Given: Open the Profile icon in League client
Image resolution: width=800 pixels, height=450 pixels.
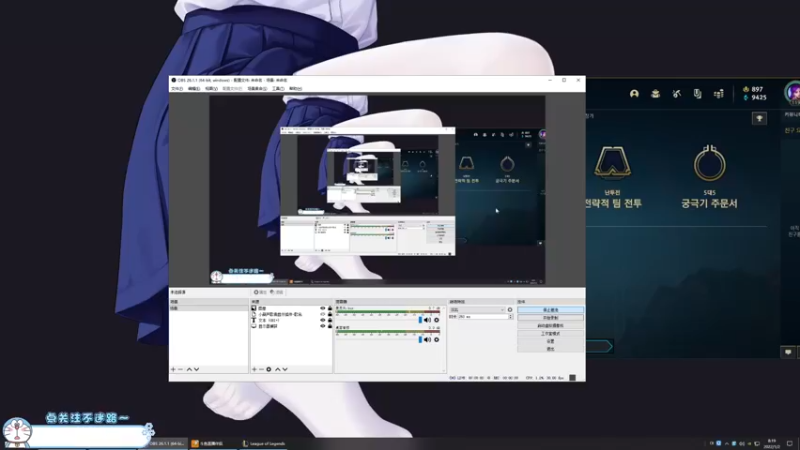Looking at the screenshot, I should click(x=634, y=94).
